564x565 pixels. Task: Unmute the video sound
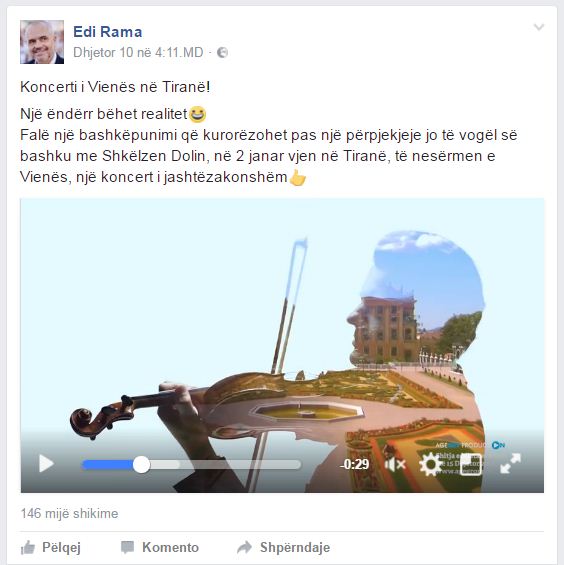point(395,464)
